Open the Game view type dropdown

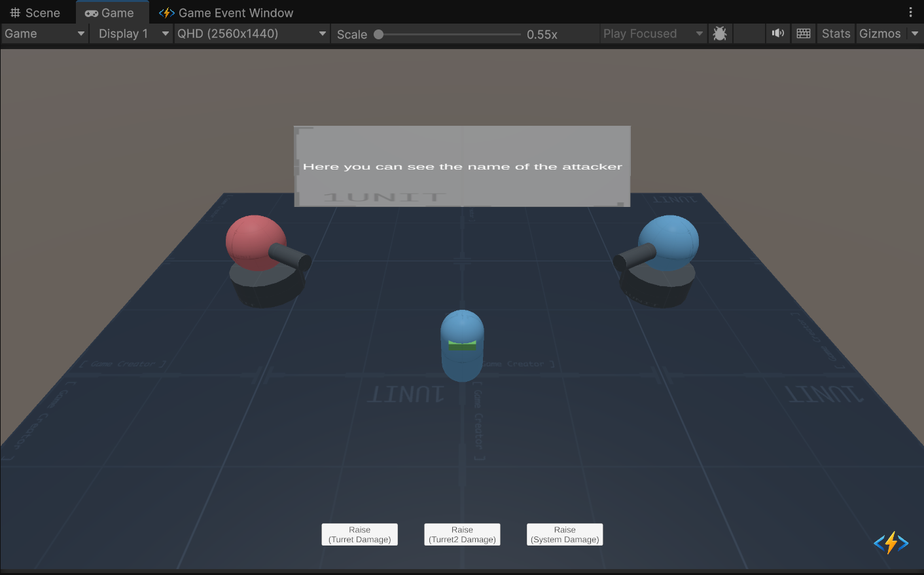pos(44,33)
